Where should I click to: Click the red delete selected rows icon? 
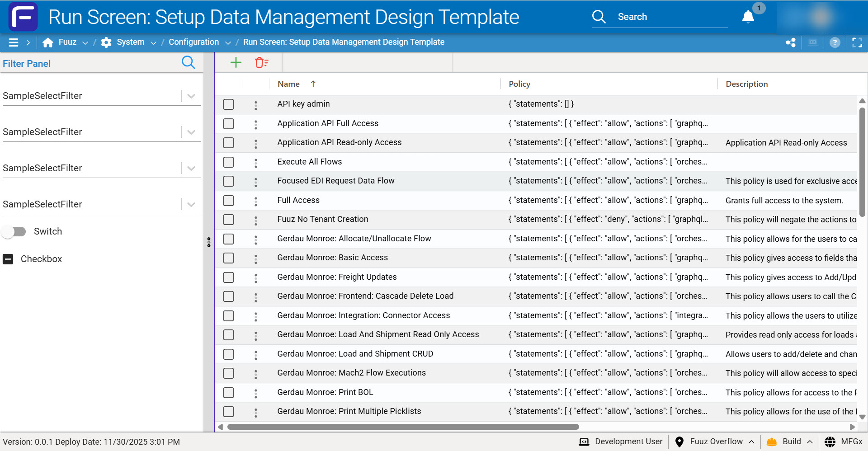coord(261,62)
